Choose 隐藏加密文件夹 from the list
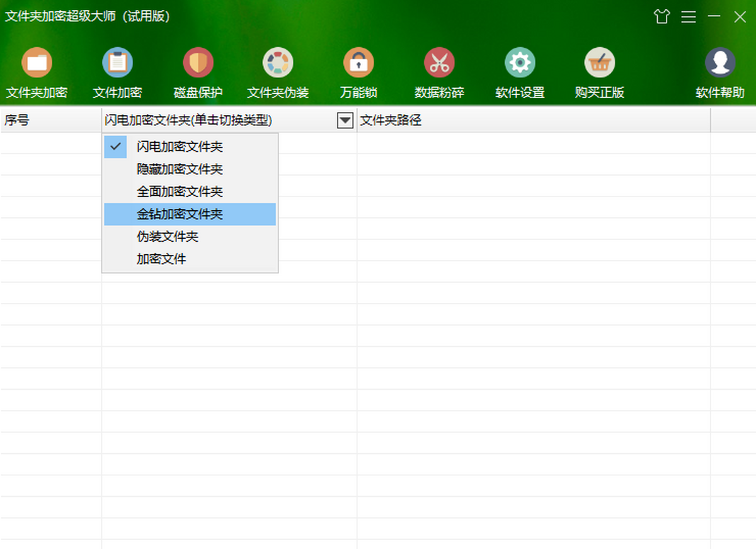This screenshot has height=549, width=756. pyautogui.click(x=180, y=169)
